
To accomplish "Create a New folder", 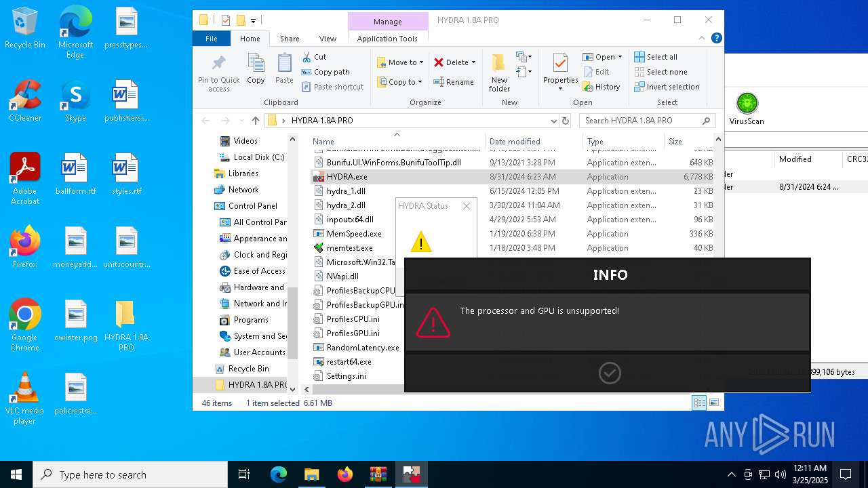I will 499,73.
